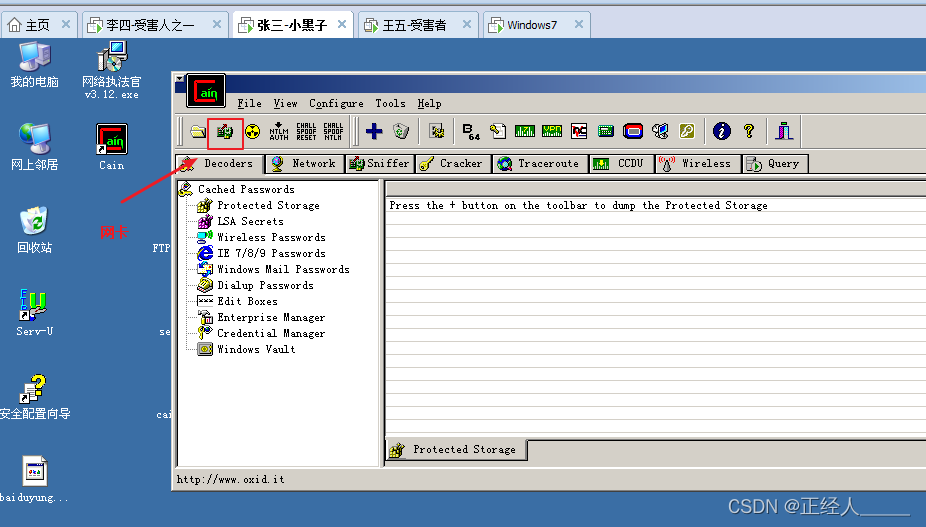Select the Cached Passwords tree root
Screen dimensions: 926x527
(246, 189)
